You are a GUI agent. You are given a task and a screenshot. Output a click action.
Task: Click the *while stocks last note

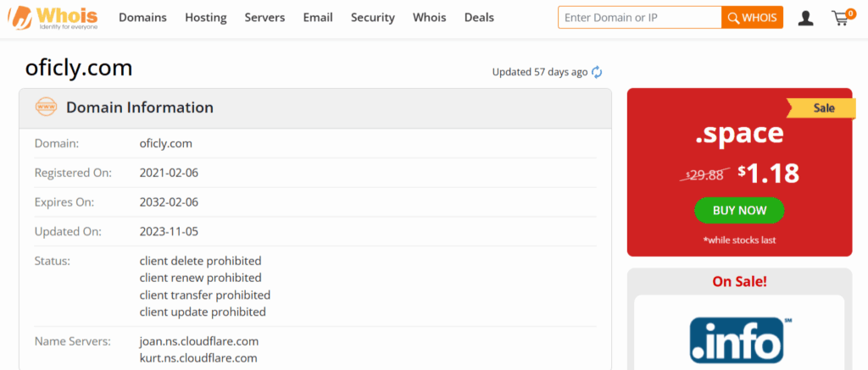(x=739, y=240)
